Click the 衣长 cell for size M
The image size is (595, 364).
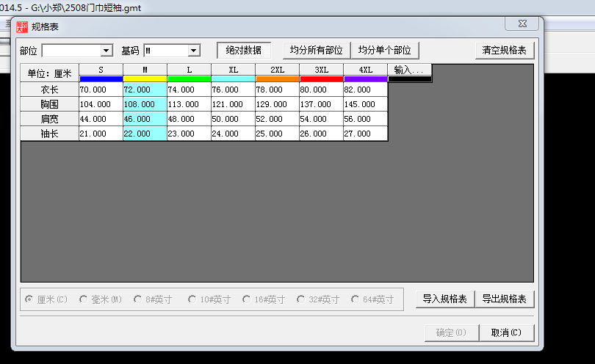pos(145,90)
